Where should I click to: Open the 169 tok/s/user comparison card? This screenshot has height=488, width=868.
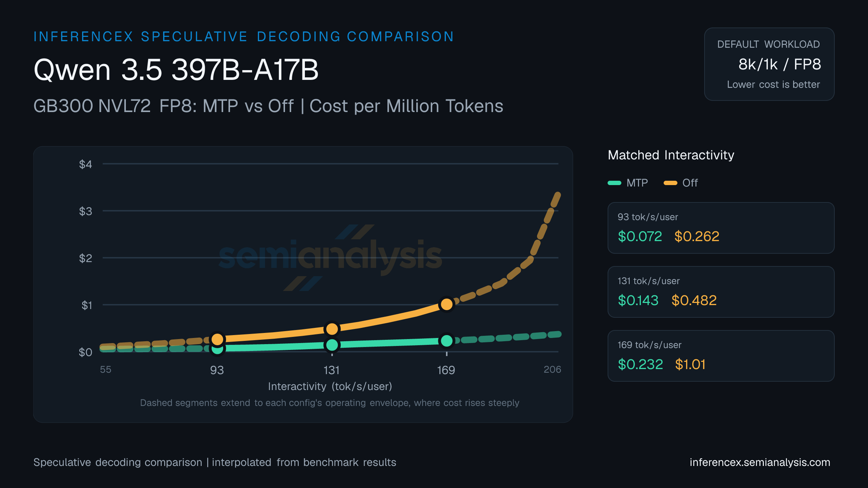721,356
